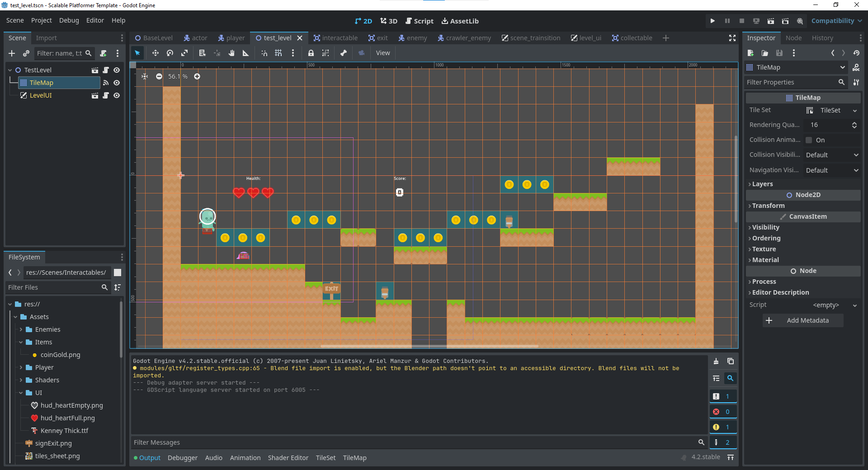The width and height of the screenshot is (868, 470).
Task: Open skeleton bone options
Action: click(344, 53)
